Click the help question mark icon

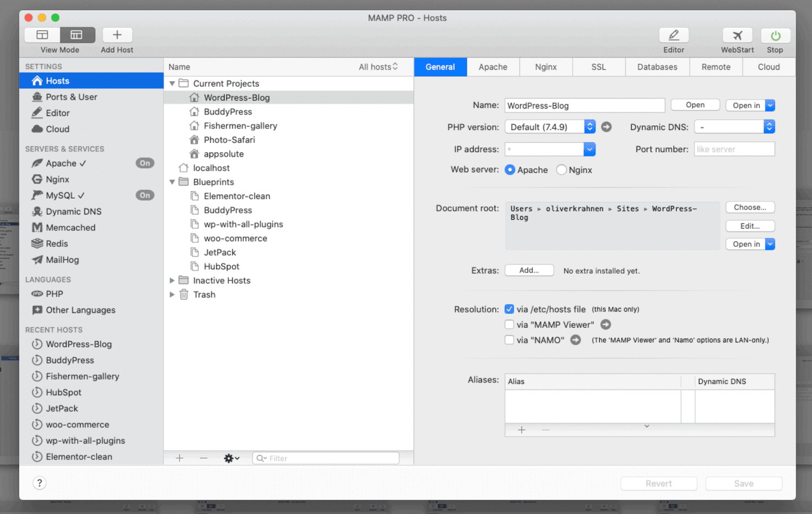click(x=40, y=483)
